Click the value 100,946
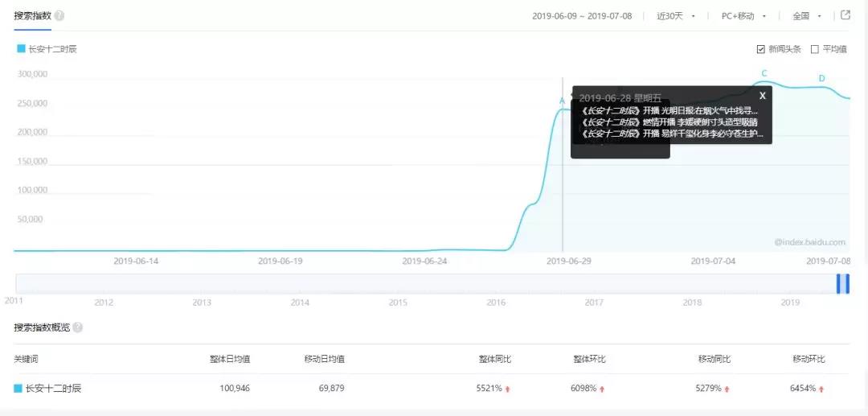868x416 pixels. pyautogui.click(x=235, y=389)
